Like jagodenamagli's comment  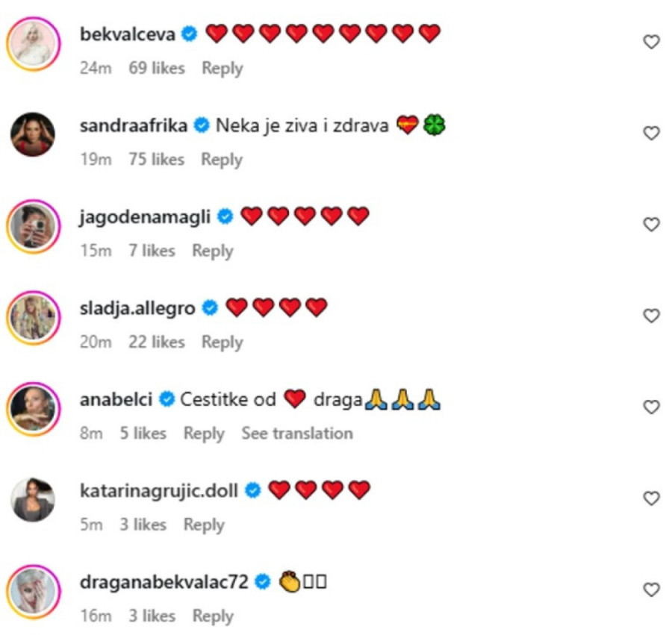(651, 225)
